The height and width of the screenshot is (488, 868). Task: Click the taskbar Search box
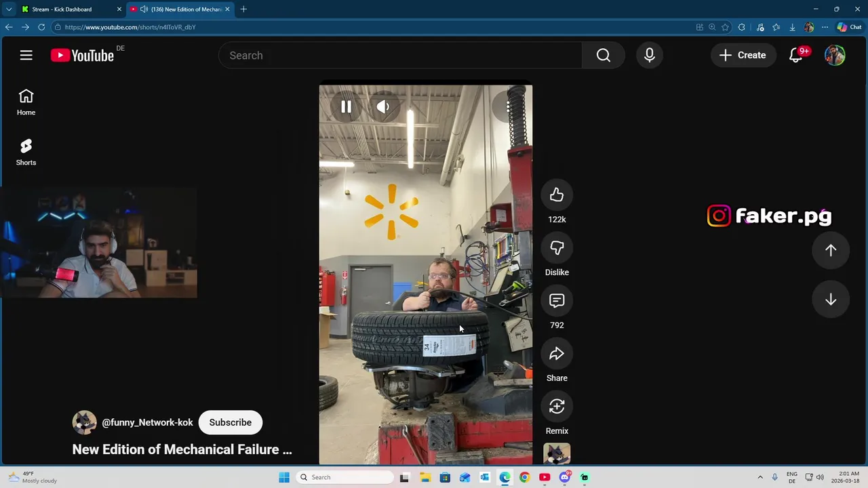(x=345, y=477)
